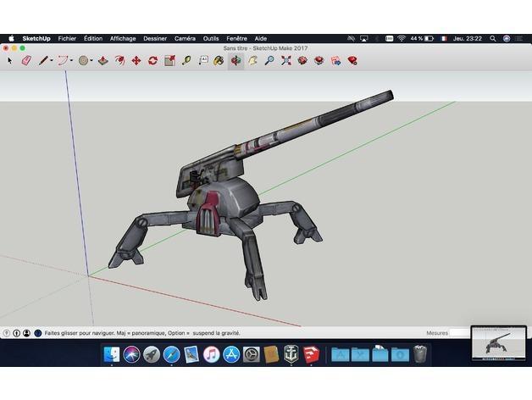Open the Trash in the Dock
The height and width of the screenshot is (400, 532).
[420, 354]
